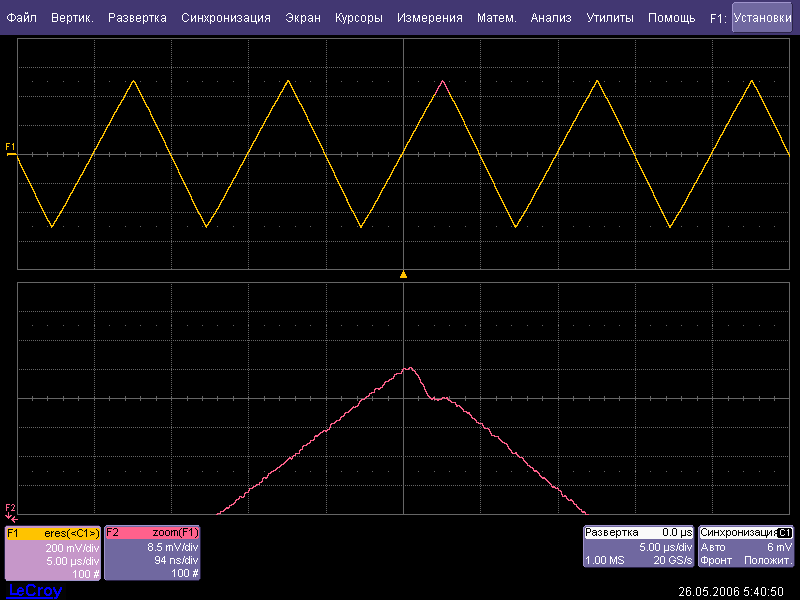
Task: Click the date and time display
Action: [731, 591]
